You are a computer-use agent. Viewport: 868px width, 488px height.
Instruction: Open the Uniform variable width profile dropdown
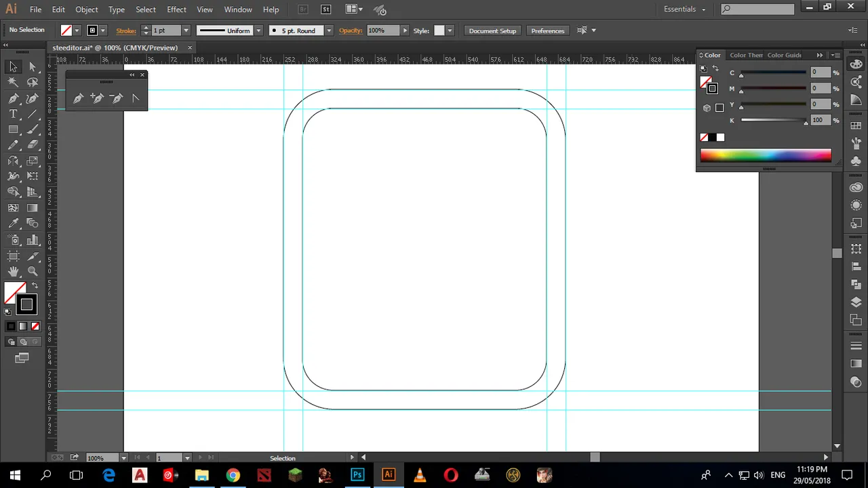click(x=259, y=30)
